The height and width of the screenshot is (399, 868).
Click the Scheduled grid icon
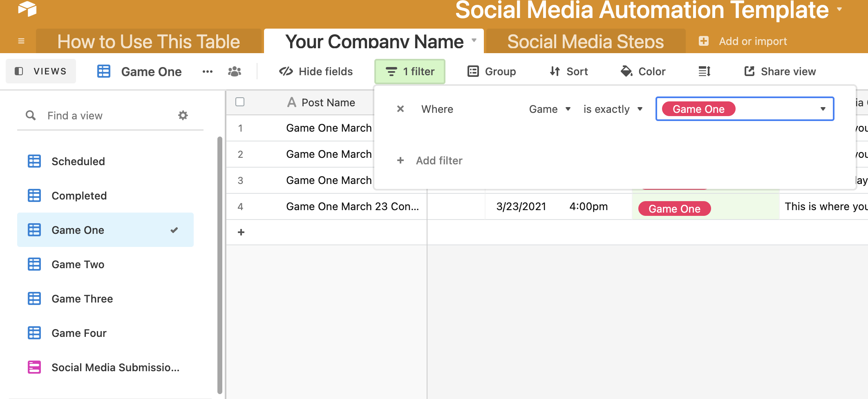pos(34,161)
